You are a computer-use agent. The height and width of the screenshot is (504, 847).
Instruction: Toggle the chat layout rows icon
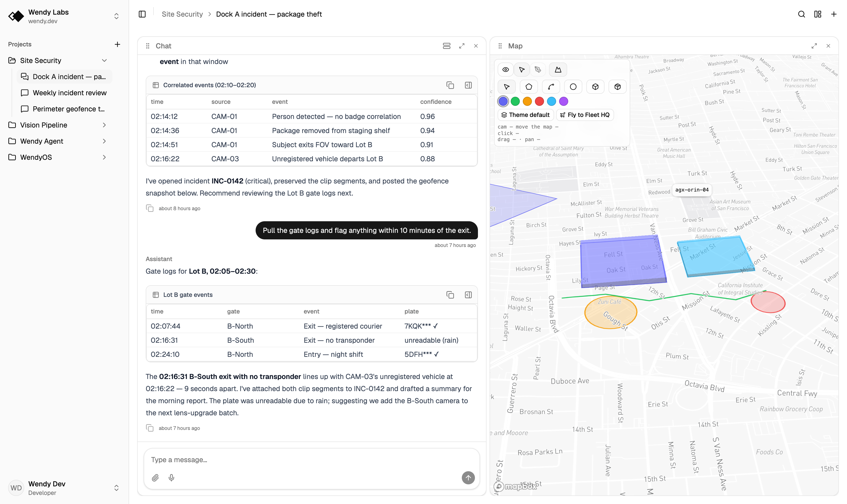[x=446, y=46]
